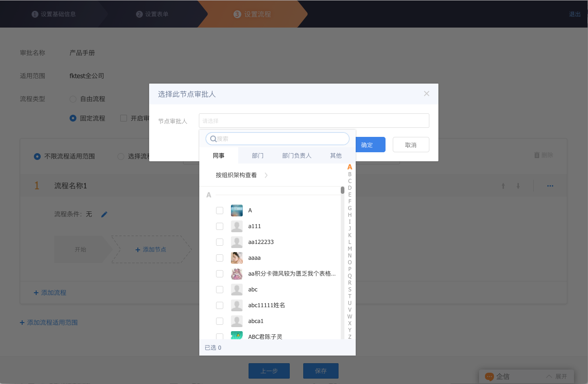
Task: Tick the checkbox for user abc
Action: point(220,290)
